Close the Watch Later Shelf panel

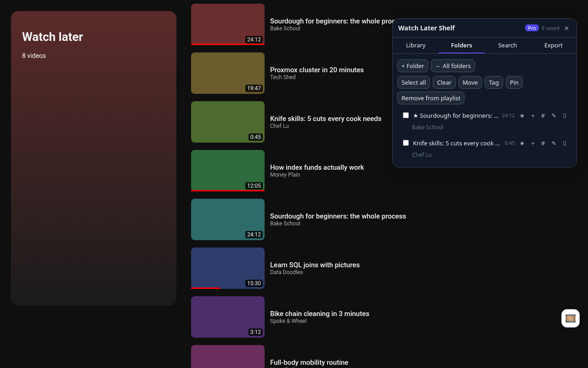coord(566,28)
